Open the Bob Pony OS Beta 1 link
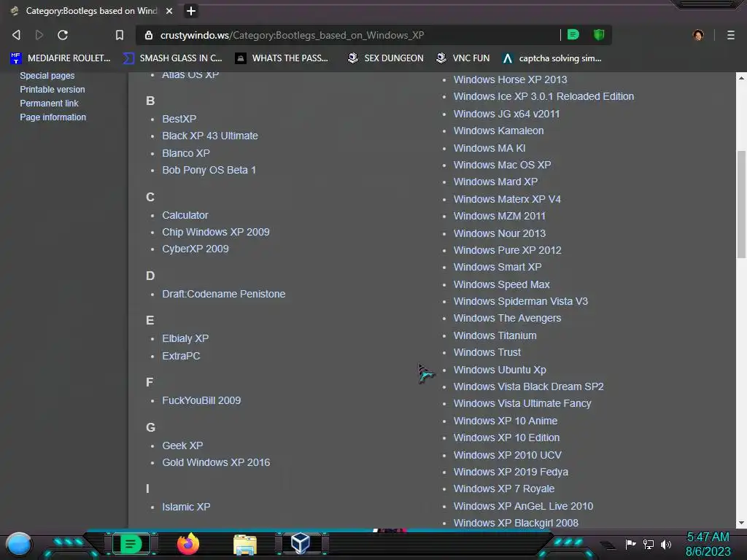 pos(209,170)
